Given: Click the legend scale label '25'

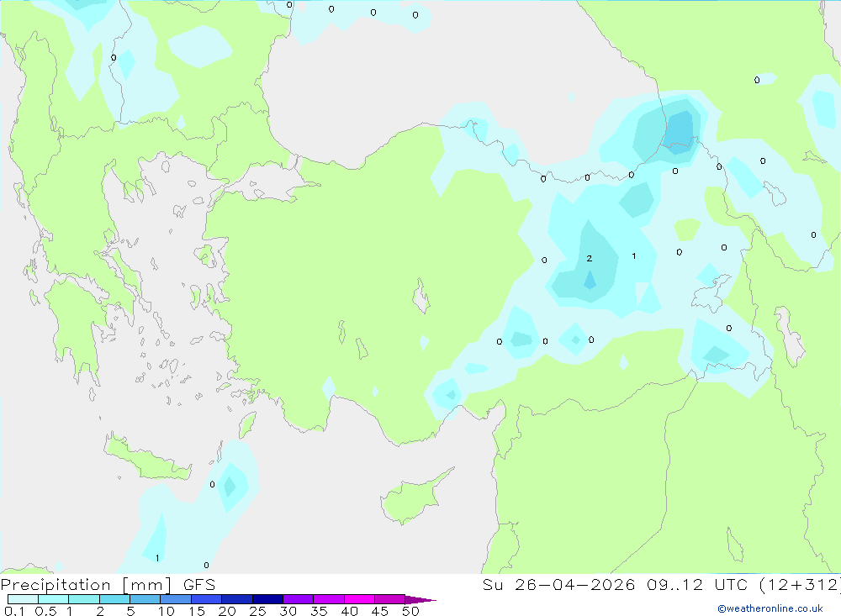Looking at the screenshot, I should [x=257, y=611].
